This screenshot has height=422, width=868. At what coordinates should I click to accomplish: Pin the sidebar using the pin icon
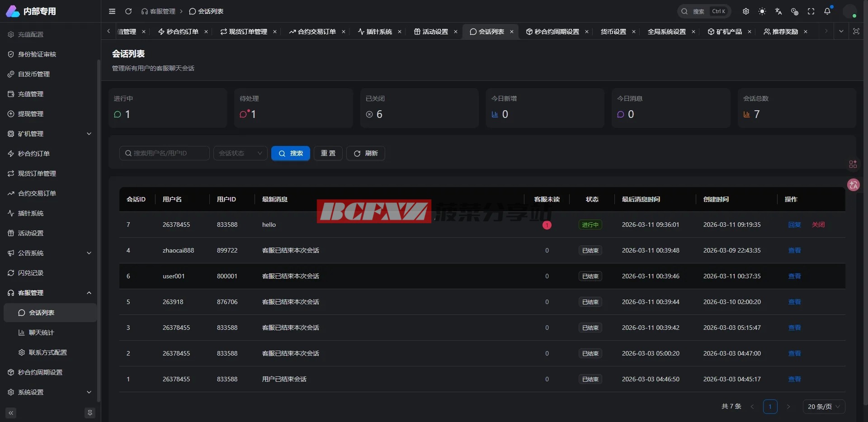pos(90,413)
